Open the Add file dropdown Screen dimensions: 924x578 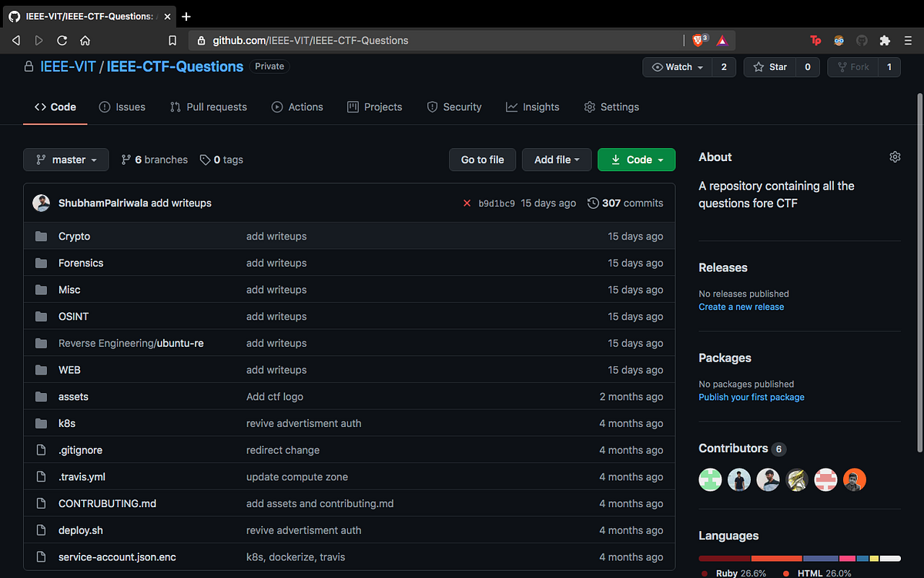click(x=556, y=160)
